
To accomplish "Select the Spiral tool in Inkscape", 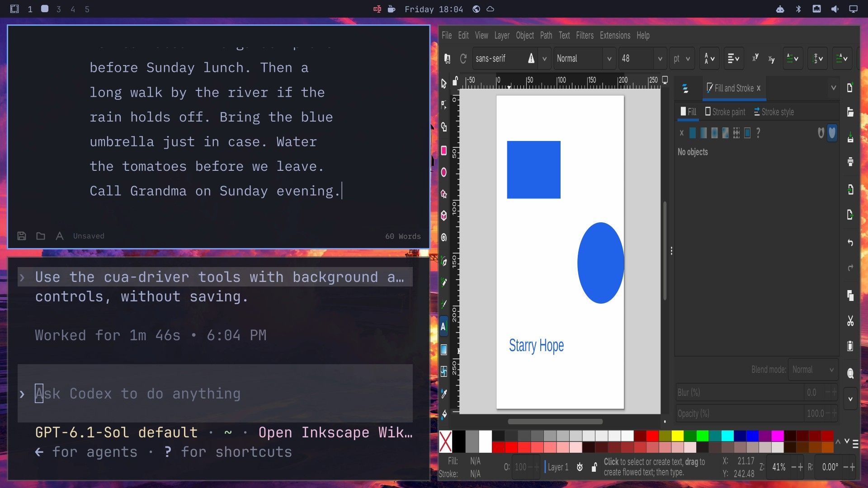I will [443, 238].
